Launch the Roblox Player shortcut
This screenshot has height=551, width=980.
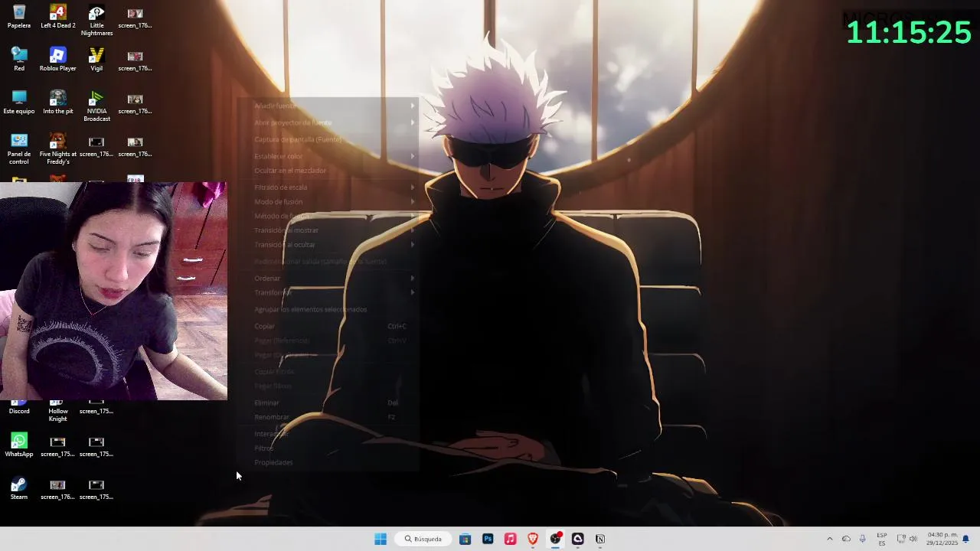click(57, 60)
